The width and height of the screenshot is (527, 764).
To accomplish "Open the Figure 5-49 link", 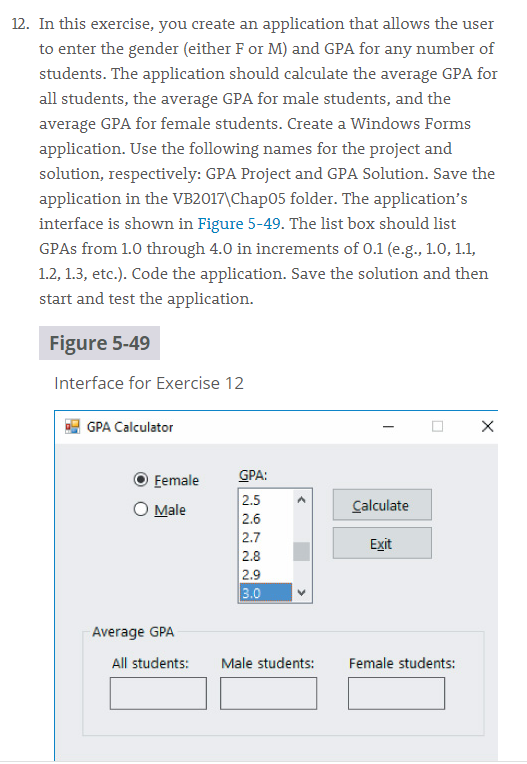I will pos(239,223).
